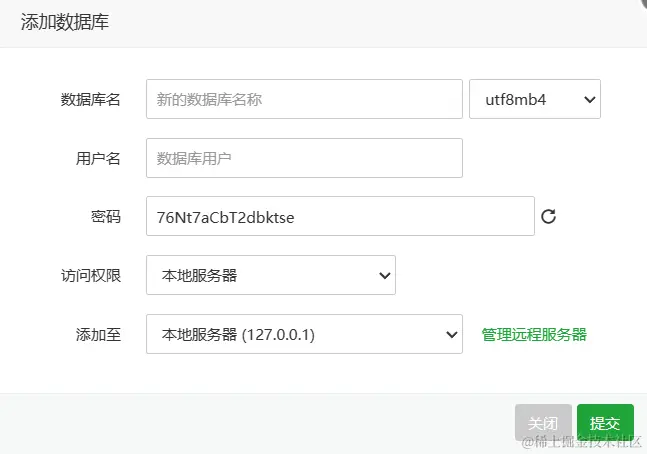Click the database name input field
This screenshot has height=454, width=647.
304,99
